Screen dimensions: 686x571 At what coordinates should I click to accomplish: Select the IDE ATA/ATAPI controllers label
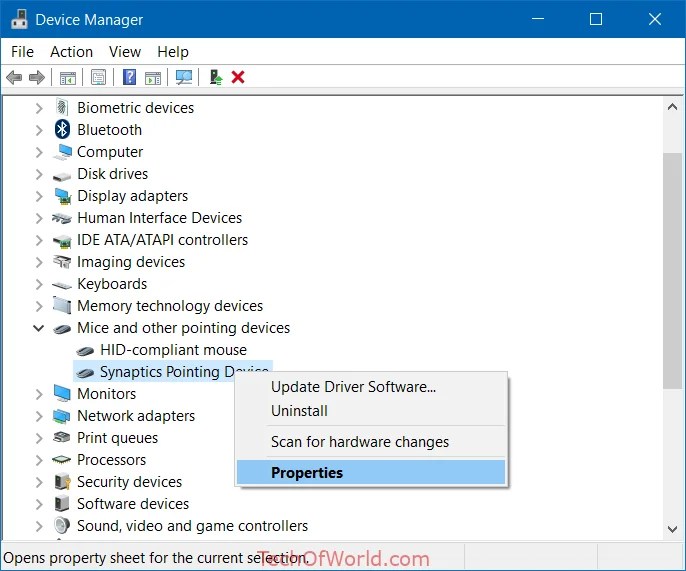coord(162,240)
